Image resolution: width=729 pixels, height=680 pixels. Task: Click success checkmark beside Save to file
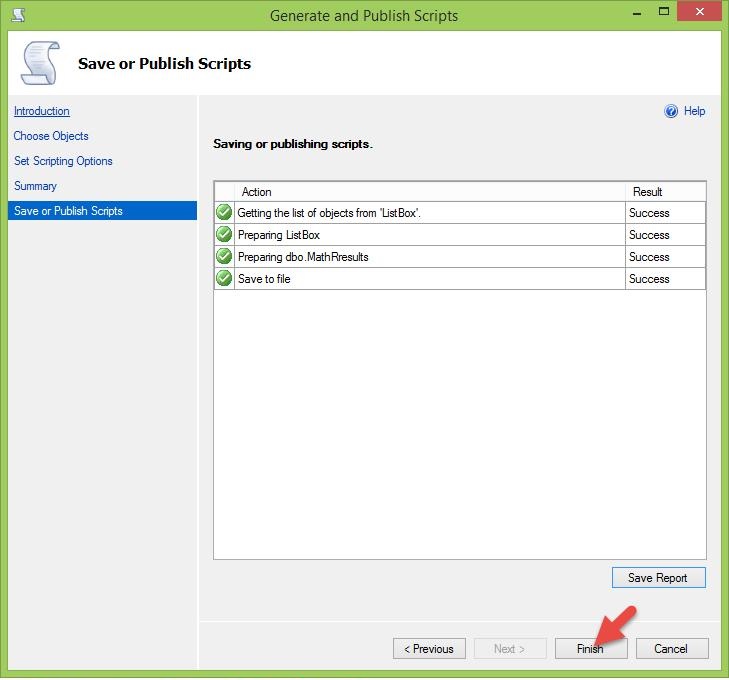(x=224, y=278)
